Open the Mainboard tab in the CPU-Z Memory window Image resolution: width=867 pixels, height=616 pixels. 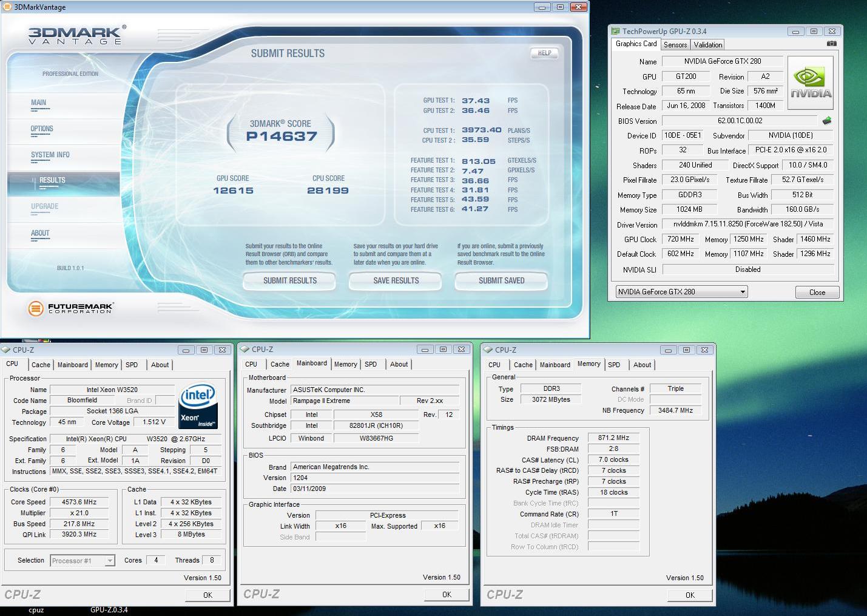[x=555, y=365]
